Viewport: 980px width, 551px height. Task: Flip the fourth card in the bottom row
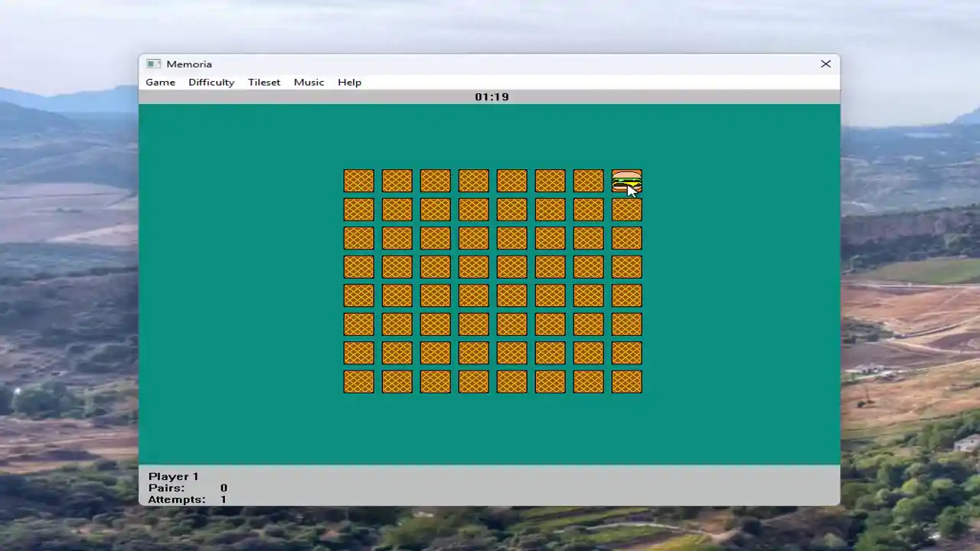pos(473,382)
